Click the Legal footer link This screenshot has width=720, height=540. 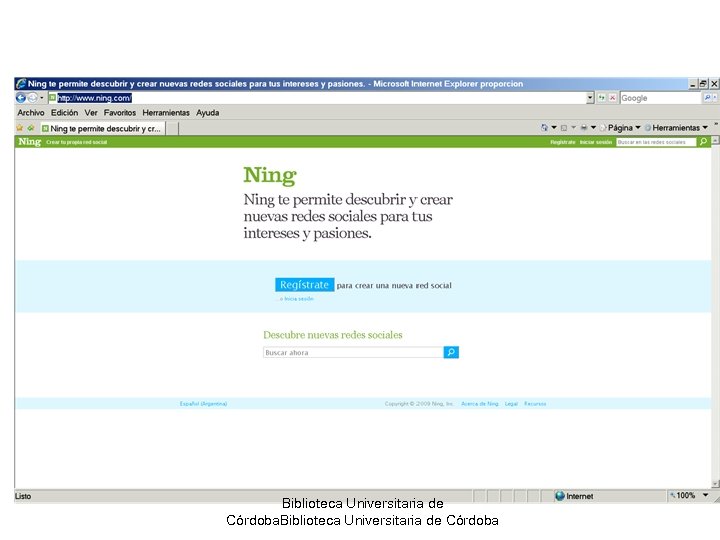[x=511, y=404]
